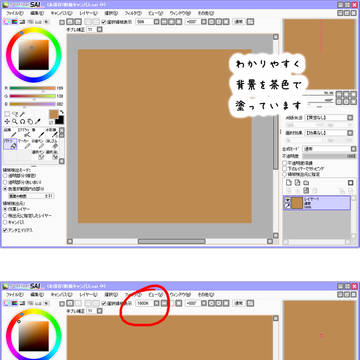Screen dimensions: 360x360
Task: Choose the マーカー marker tool in upper window
Action: click(x=24, y=144)
